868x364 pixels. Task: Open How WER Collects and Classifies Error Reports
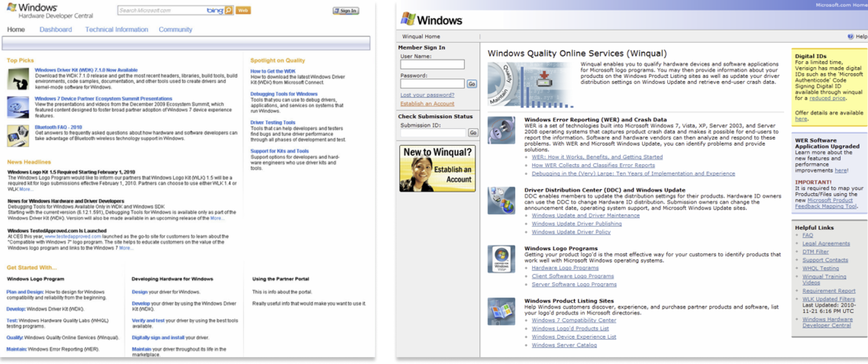593,165
